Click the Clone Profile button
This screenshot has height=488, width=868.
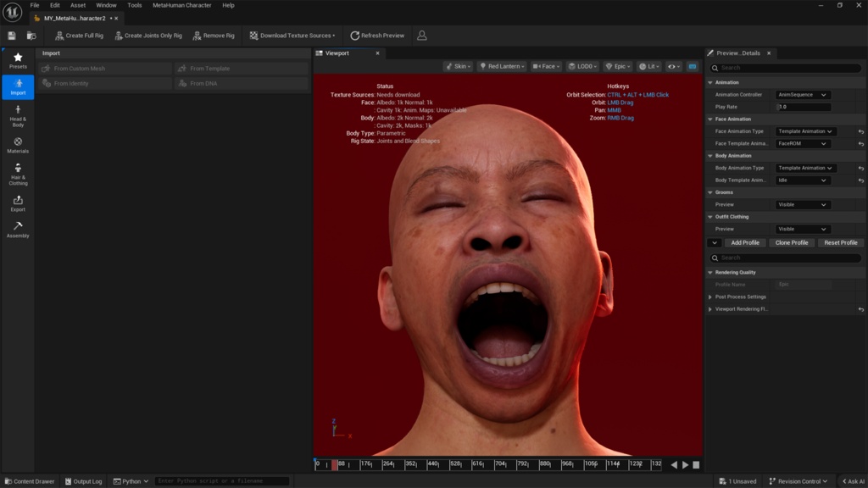click(792, 243)
